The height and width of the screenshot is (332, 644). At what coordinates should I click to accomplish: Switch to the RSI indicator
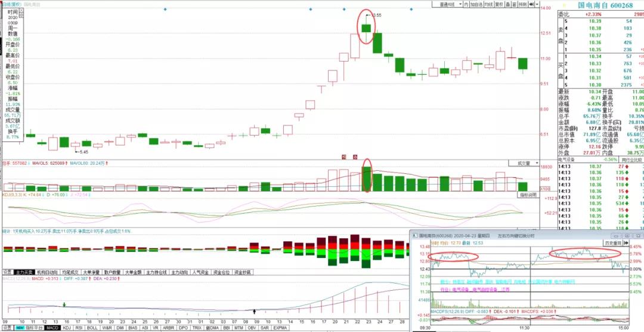click(80, 327)
